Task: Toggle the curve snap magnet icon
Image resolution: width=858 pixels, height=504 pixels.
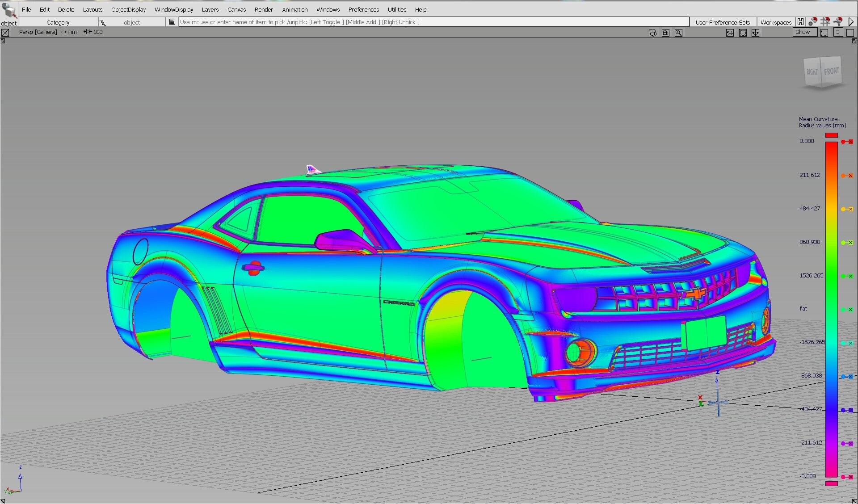Action: pyautogui.click(x=838, y=21)
